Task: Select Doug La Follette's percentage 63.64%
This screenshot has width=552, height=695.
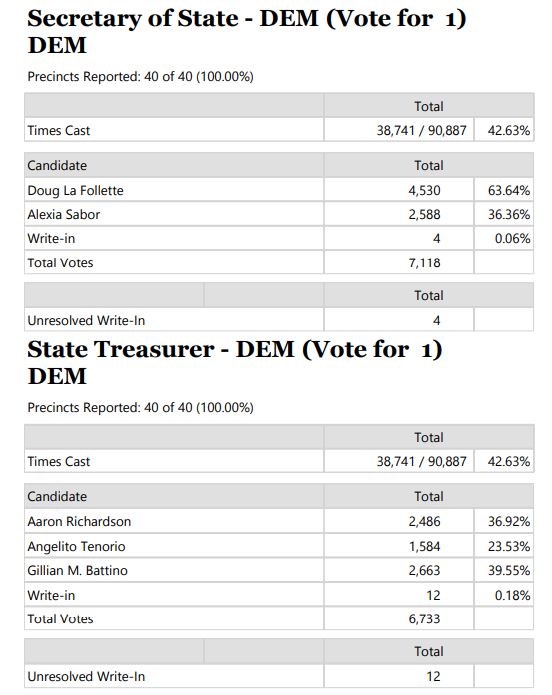Action: tap(509, 191)
